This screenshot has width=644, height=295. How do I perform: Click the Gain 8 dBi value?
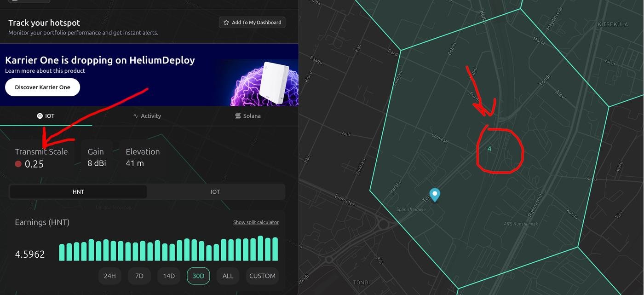(x=97, y=163)
